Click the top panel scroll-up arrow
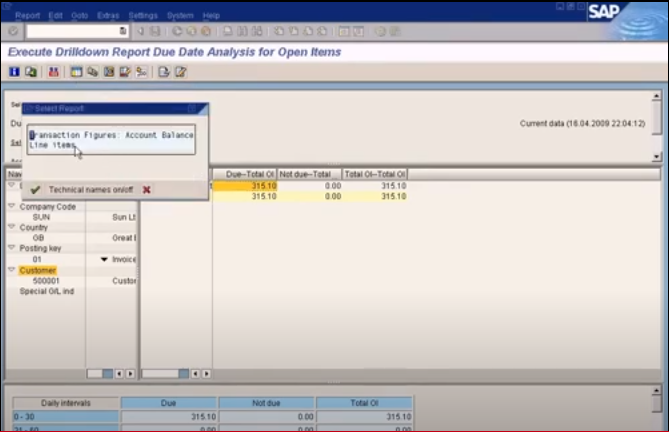 click(657, 96)
